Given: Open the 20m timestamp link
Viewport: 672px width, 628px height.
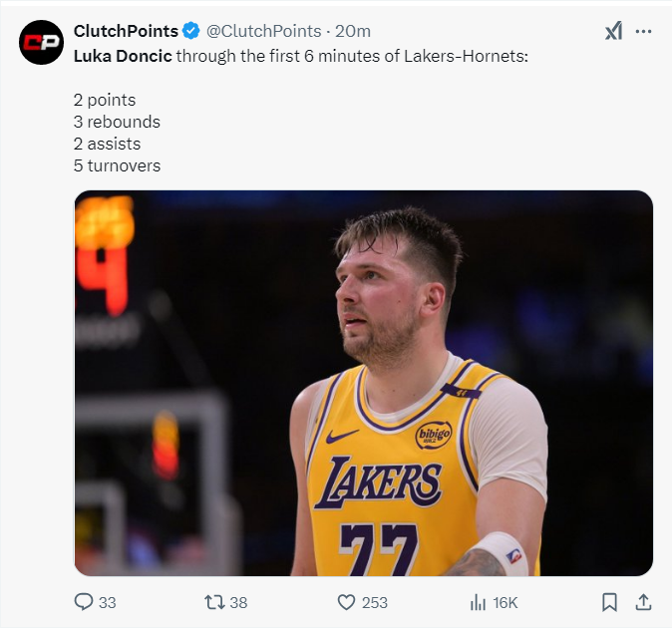Looking at the screenshot, I should coord(353,31).
